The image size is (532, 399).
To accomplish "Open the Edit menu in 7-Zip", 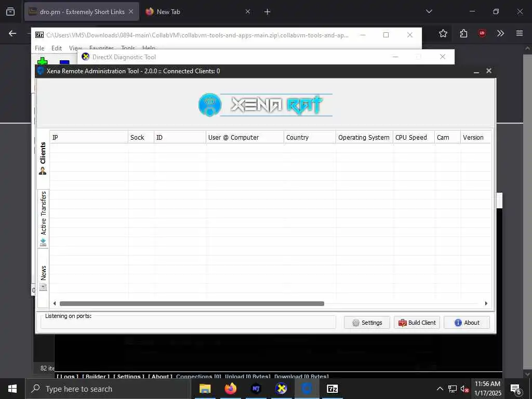I will [x=57, y=48].
